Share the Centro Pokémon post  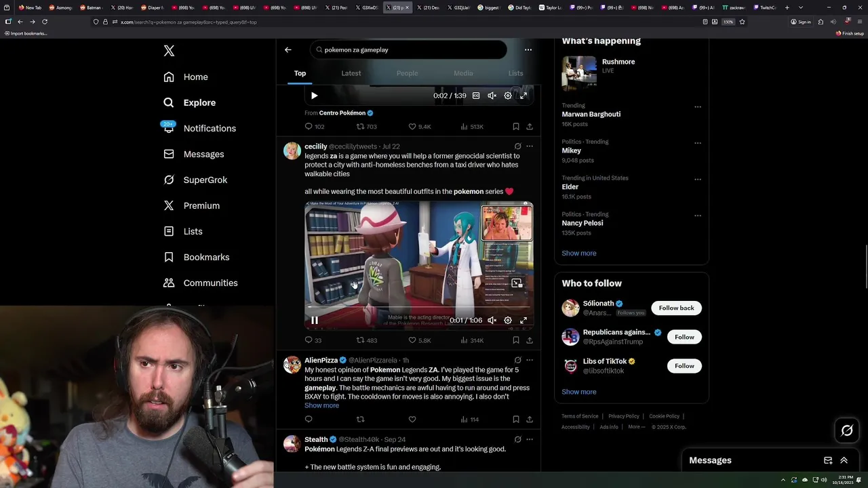tap(530, 127)
